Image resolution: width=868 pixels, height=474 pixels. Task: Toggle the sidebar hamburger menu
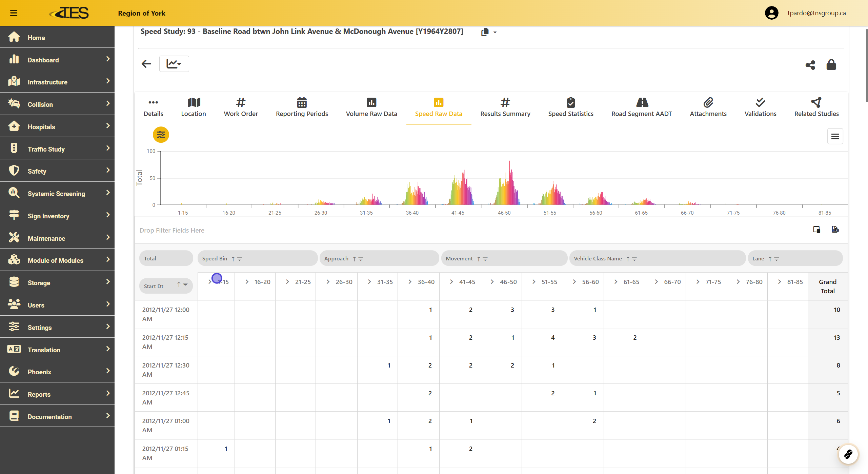coord(14,13)
